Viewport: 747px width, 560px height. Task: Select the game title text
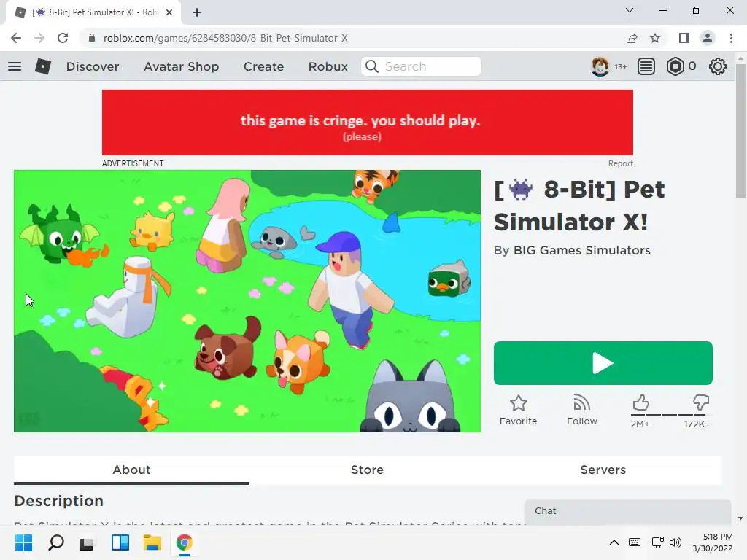coord(579,206)
